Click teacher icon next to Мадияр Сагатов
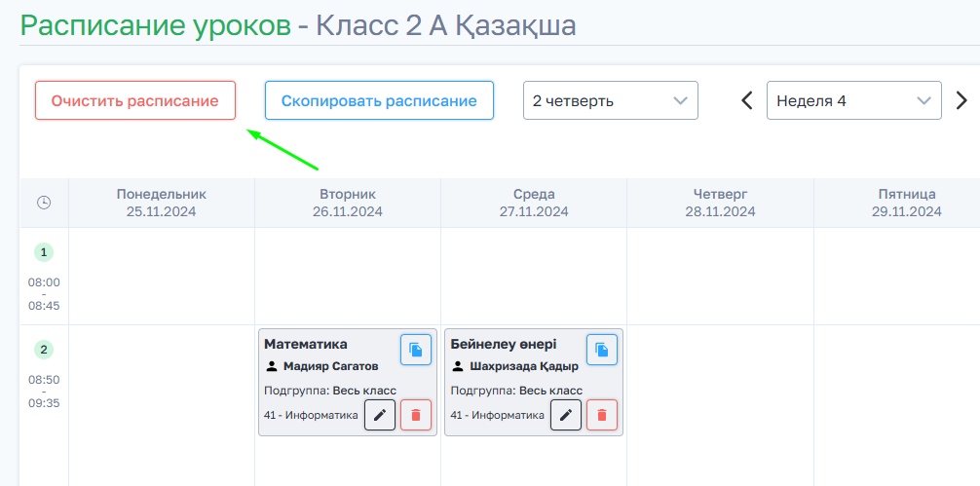 [272, 366]
